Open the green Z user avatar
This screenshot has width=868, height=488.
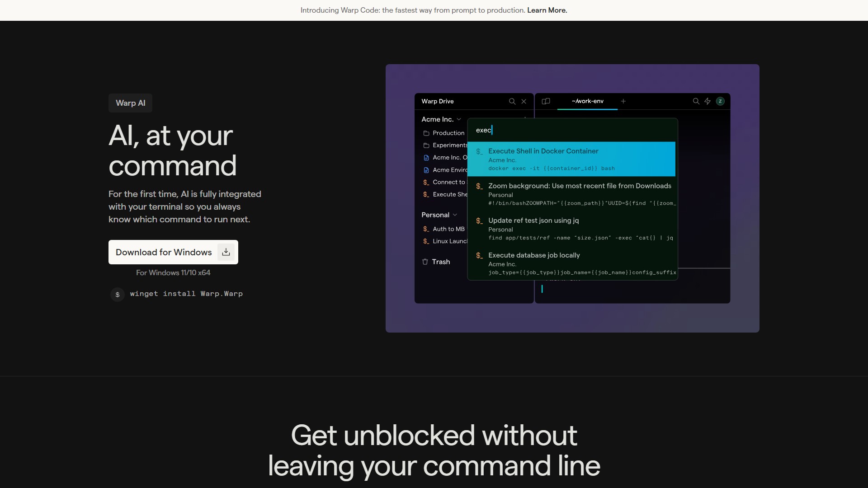coord(720,101)
